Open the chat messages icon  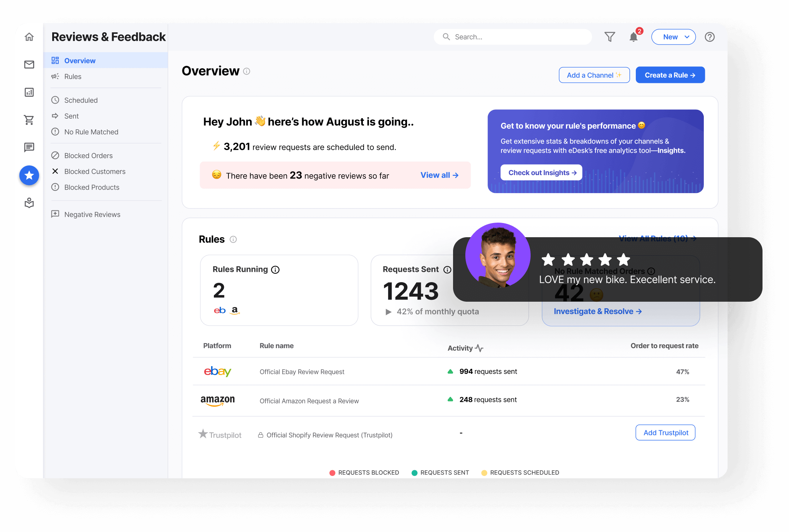(x=29, y=147)
